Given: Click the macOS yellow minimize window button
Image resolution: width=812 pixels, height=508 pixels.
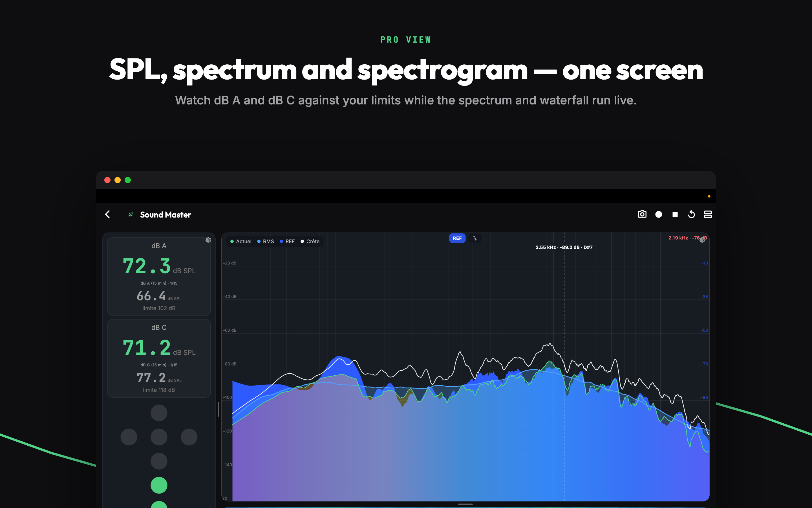Looking at the screenshot, I should (118, 180).
